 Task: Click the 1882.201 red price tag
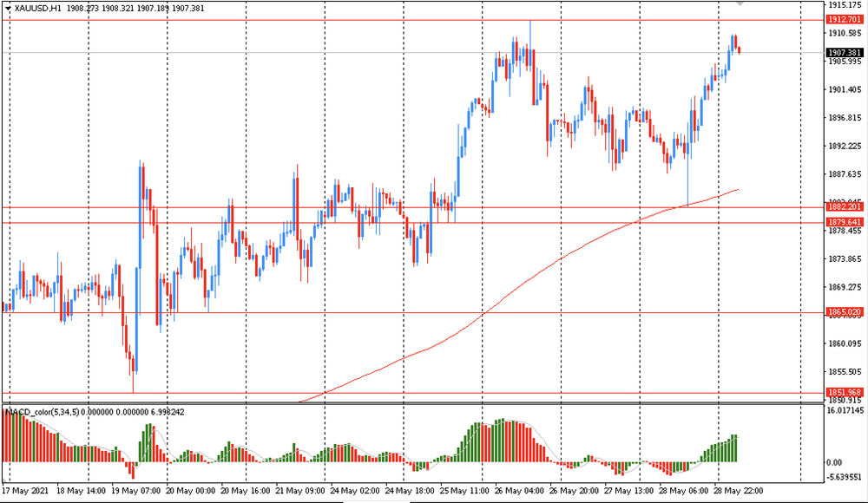pos(845,207)
